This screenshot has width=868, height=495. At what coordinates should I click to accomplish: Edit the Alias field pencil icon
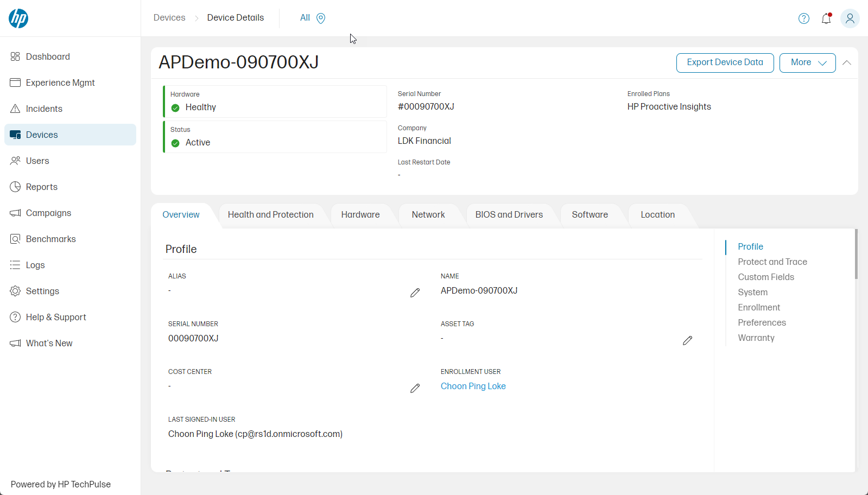coord(415,293)
